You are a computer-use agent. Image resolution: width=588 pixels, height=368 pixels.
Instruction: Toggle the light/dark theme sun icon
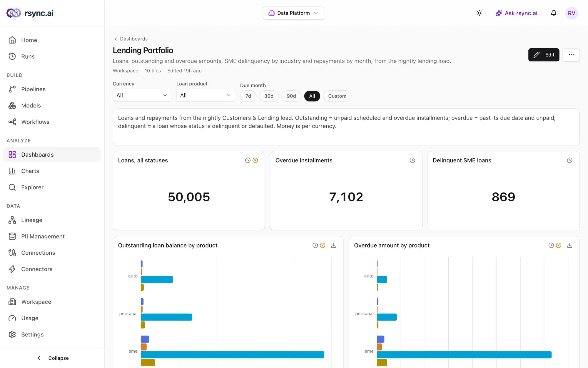coord(479,13)
